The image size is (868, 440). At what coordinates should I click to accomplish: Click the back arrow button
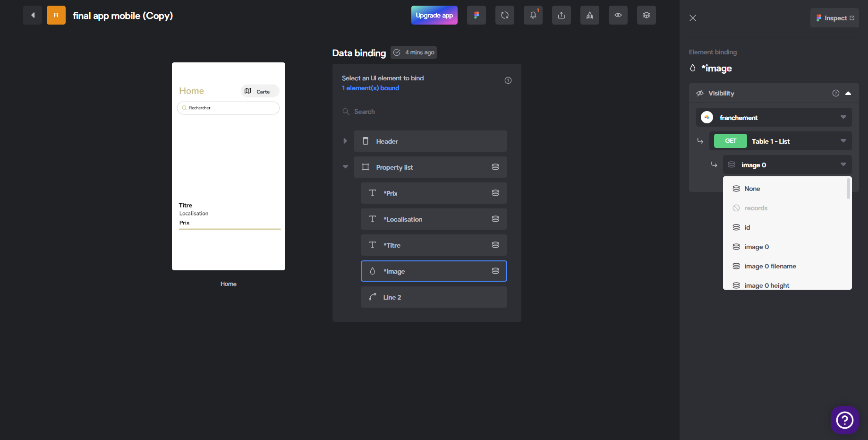click(x=33, y=15)
